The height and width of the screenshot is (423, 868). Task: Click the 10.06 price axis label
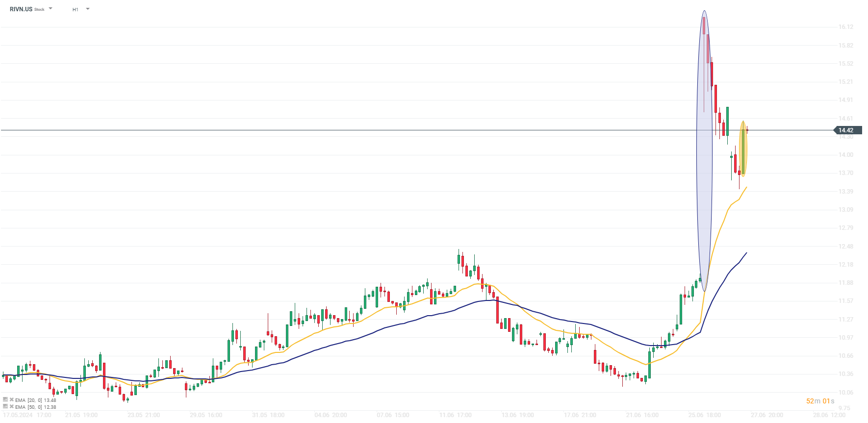pos(845,392)
